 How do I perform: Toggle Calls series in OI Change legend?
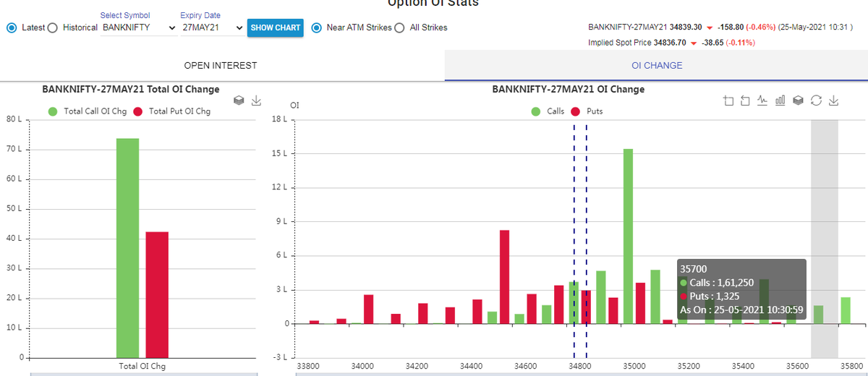[x=548, y=111]
